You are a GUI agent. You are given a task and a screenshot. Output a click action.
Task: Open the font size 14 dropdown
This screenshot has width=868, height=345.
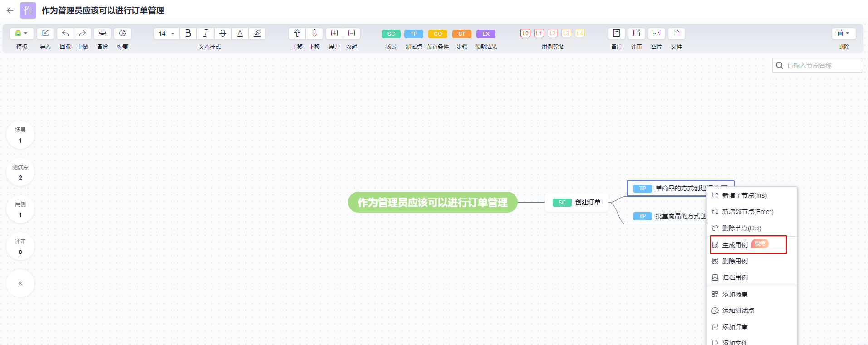pos(167,34)
